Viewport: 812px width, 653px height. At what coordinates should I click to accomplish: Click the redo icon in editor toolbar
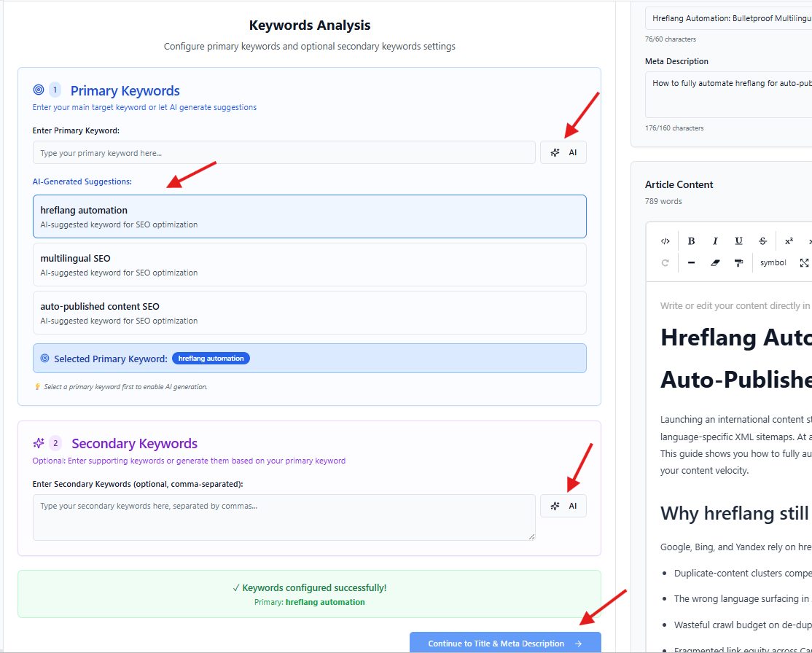coord(665,262)
